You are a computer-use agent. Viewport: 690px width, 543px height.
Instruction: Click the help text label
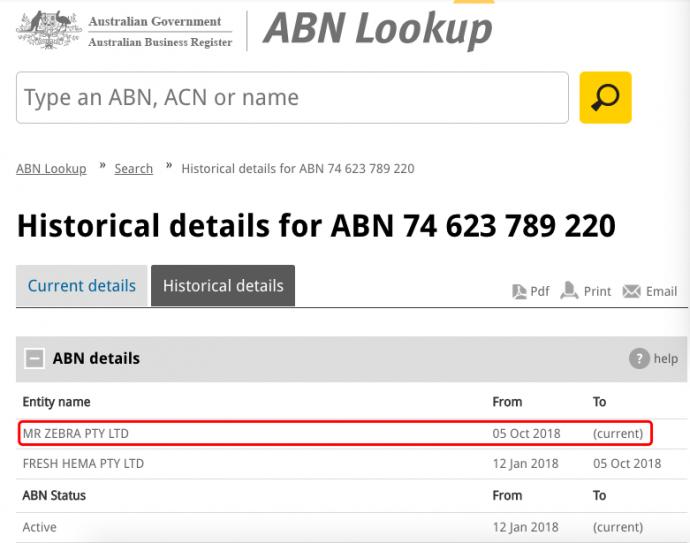[666, 359]
